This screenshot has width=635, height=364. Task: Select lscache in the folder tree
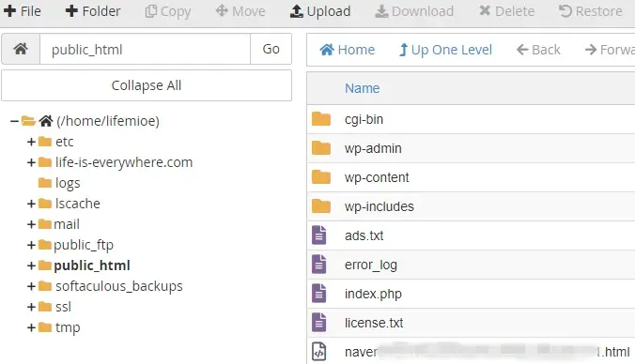pos(77,204)
